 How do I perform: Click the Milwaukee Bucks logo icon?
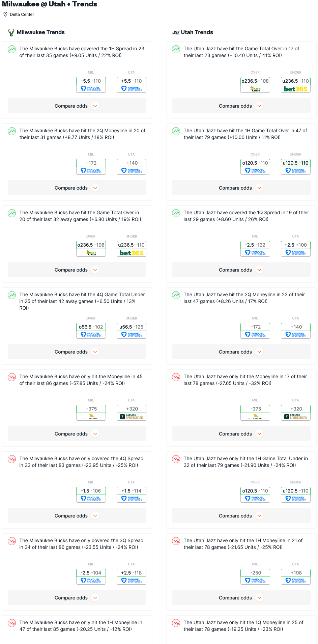11,32
